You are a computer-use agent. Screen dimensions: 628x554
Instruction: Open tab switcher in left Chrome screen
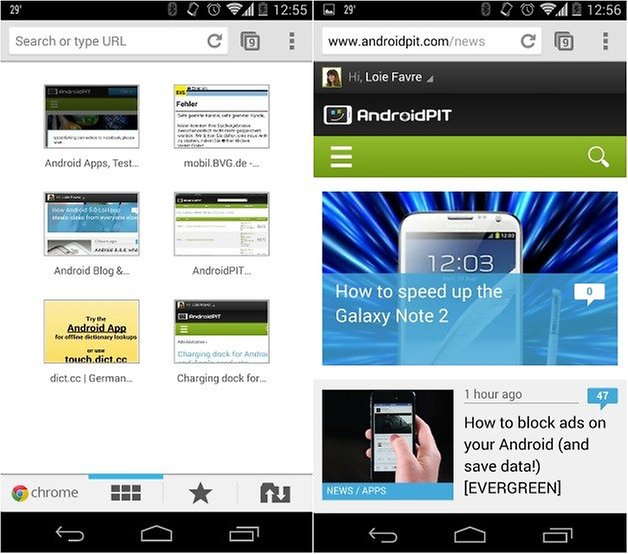coord(250,41)
